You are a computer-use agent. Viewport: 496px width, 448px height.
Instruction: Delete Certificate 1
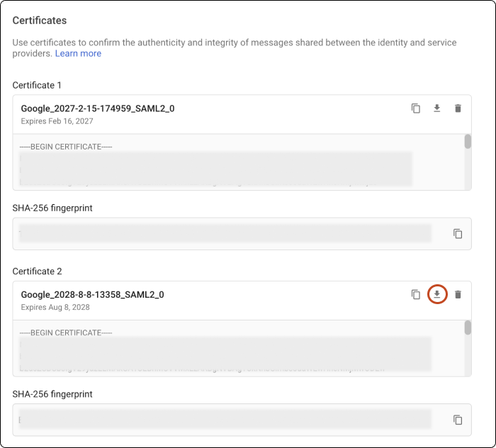coord(458,108)
